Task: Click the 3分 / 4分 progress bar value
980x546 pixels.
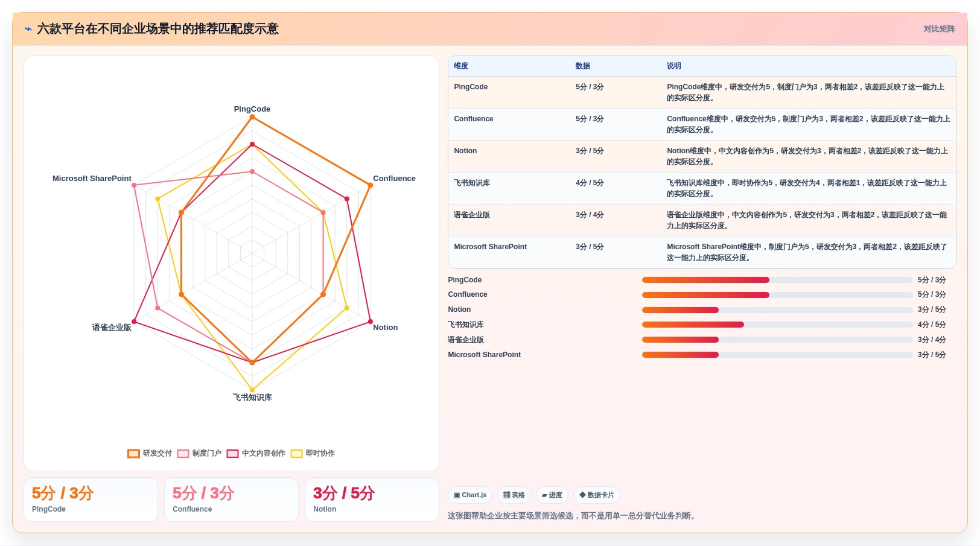Action: click(932, 340)
